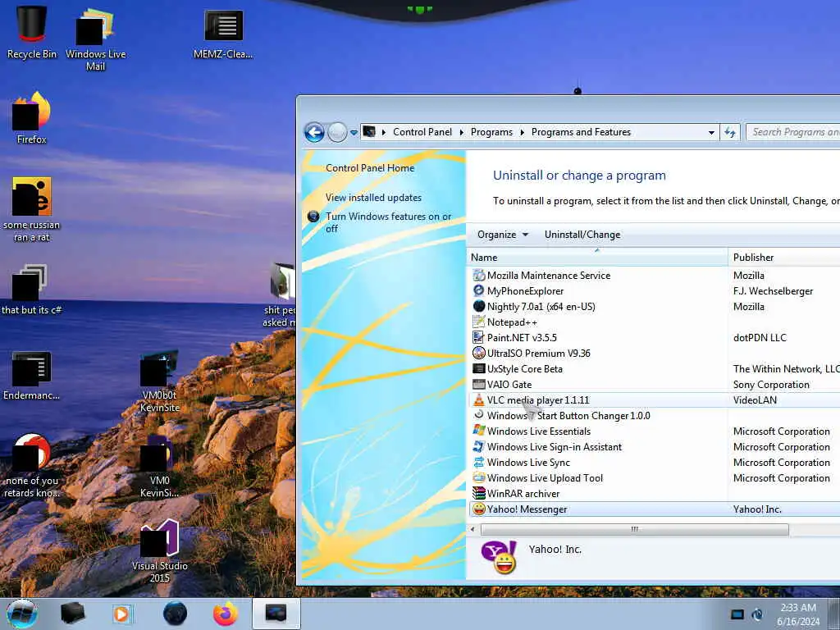
Task: Click the UxStyle Core Beta icon
Action: coord(478,368)
